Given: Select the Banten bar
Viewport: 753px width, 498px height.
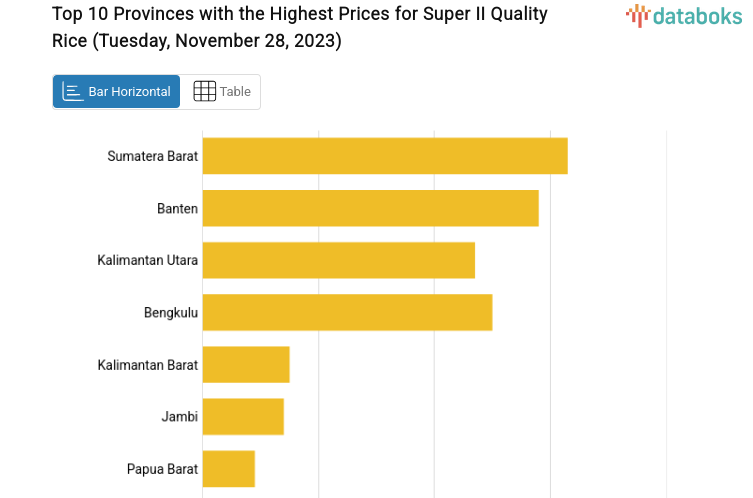Looking at the screenshot, I should click(x=370, y=208).
